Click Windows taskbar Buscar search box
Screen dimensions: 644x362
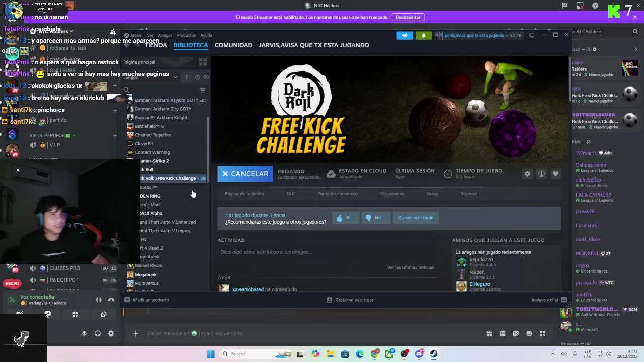pos(255,354)
